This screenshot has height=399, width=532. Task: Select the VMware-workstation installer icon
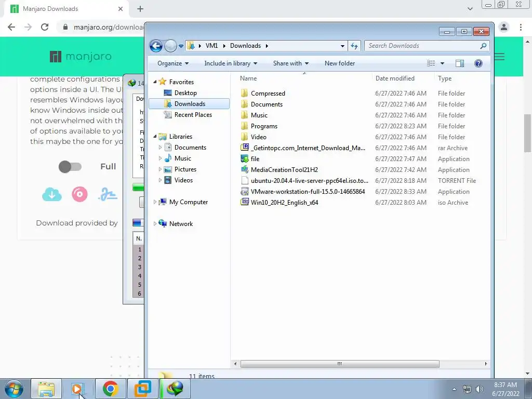244,191
